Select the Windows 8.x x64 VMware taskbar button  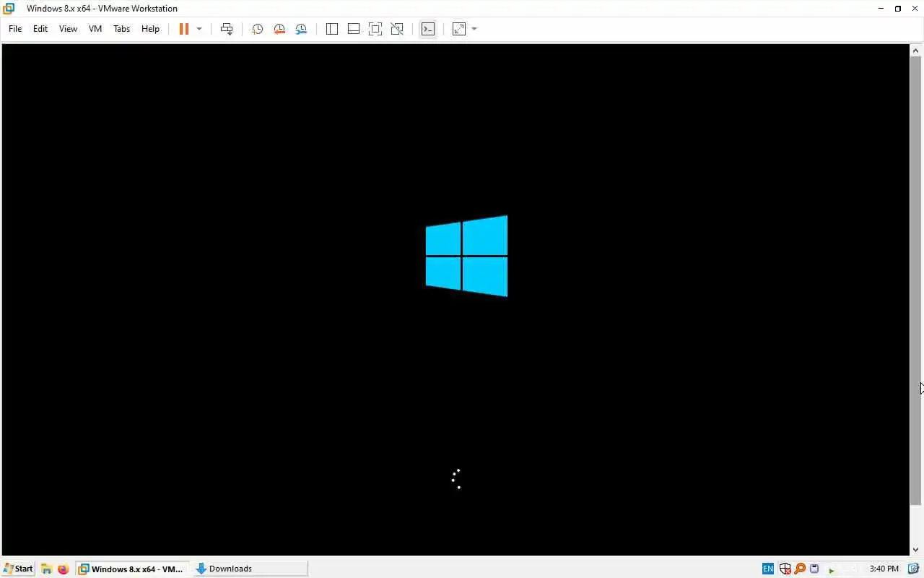click(133, 569)
